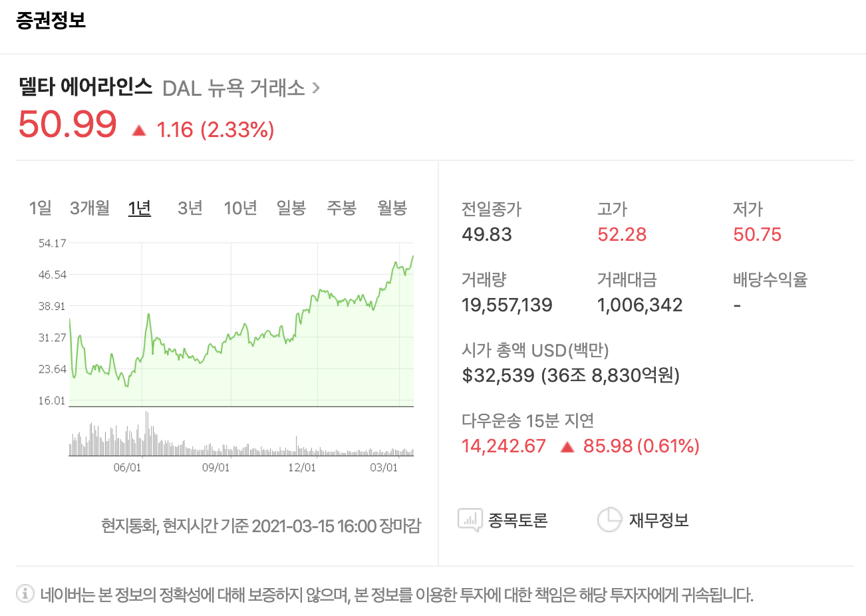Select the 3개월 chart period
This screenshot has height=616, width=866.
point(89,208)
